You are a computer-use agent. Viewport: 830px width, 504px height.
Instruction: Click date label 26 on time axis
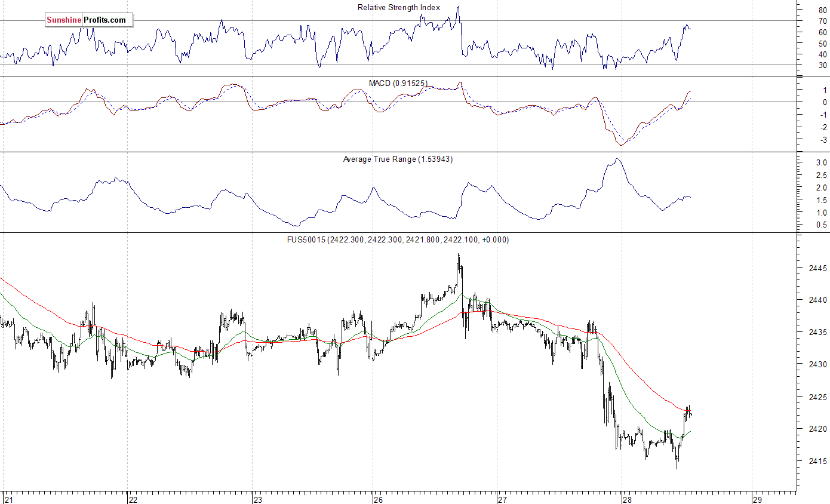pos(379,499)
